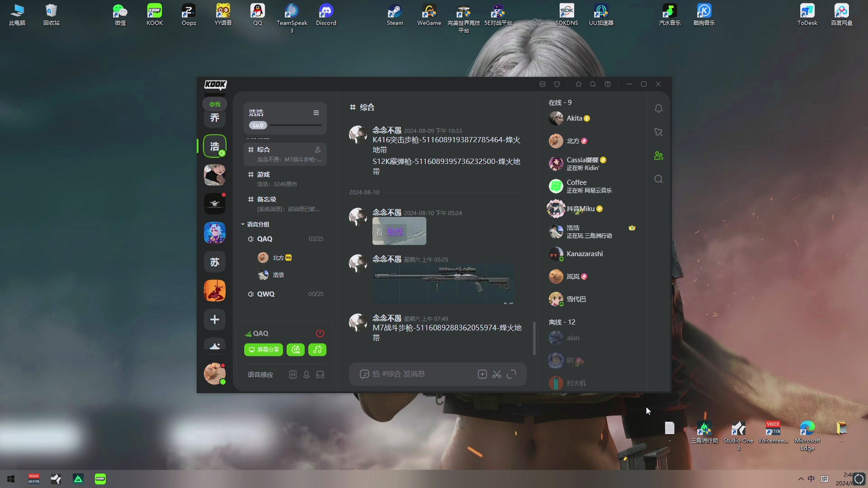Open channel search magnifier in right sidebar
This screenshot has width=868, height=488.
(x=659, y=179)
